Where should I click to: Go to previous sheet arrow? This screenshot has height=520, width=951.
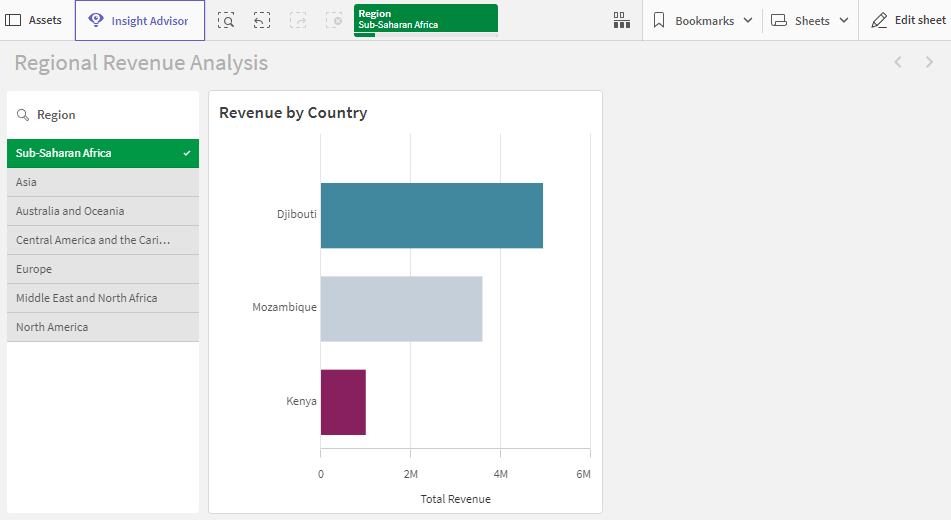[898, 63]
